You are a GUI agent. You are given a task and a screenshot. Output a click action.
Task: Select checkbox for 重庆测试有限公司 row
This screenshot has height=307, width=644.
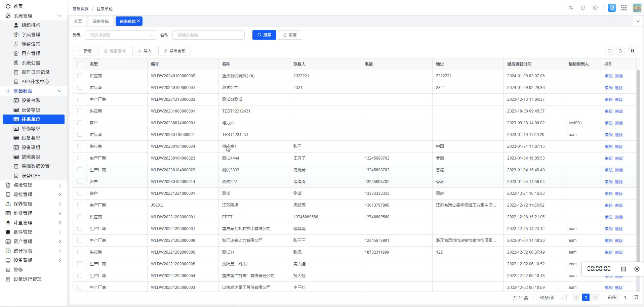(x=80, y=76)
